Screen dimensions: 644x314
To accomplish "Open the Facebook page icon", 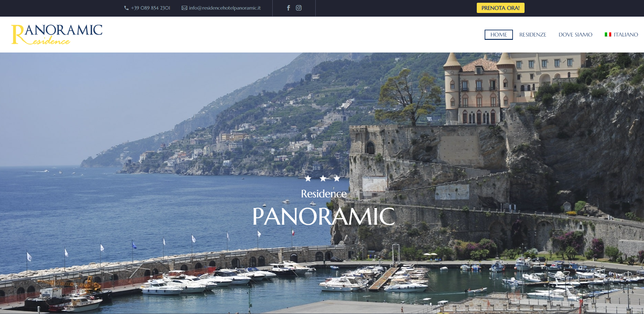I will pos(288,8).
